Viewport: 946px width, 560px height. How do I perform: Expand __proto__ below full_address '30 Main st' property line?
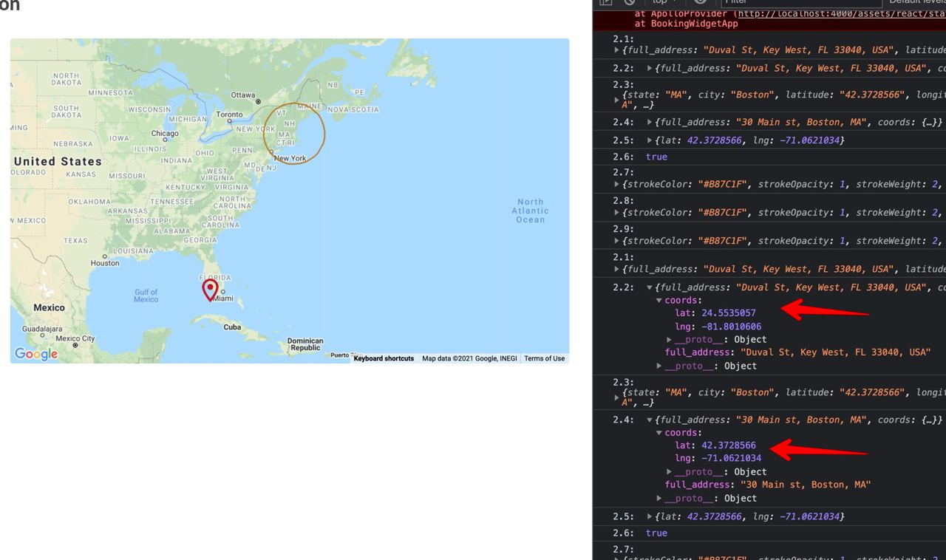659,499
